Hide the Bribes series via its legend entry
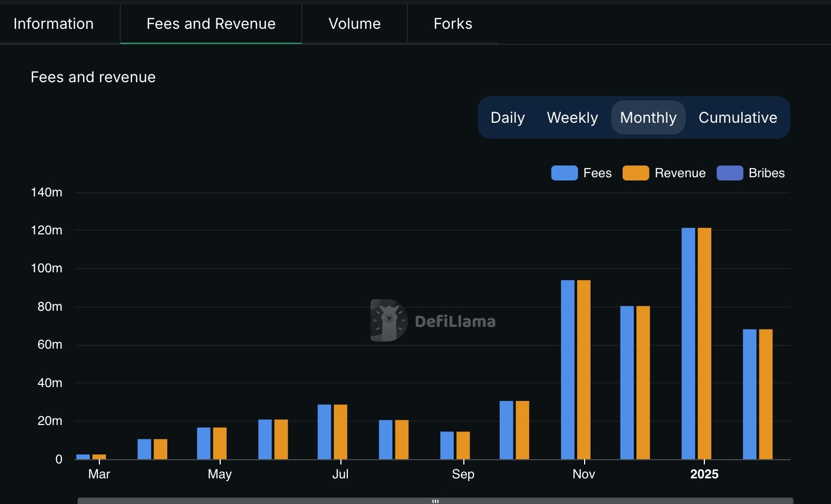 766,173
